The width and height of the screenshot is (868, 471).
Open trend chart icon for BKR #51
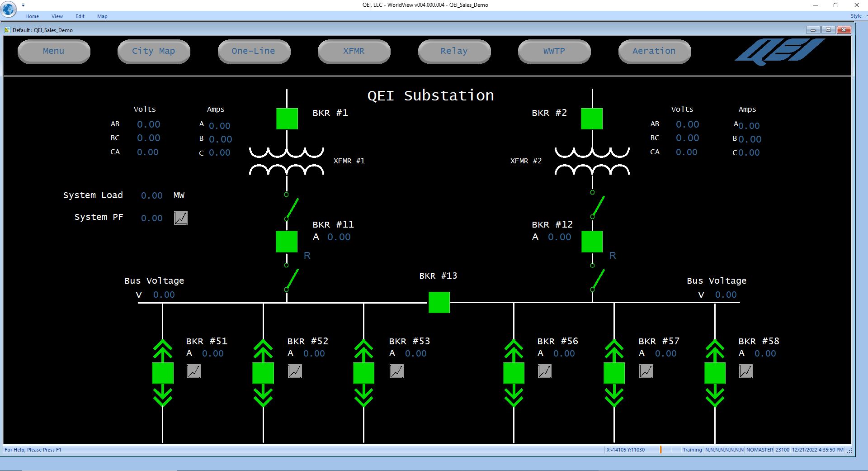(x=193, y=371)
